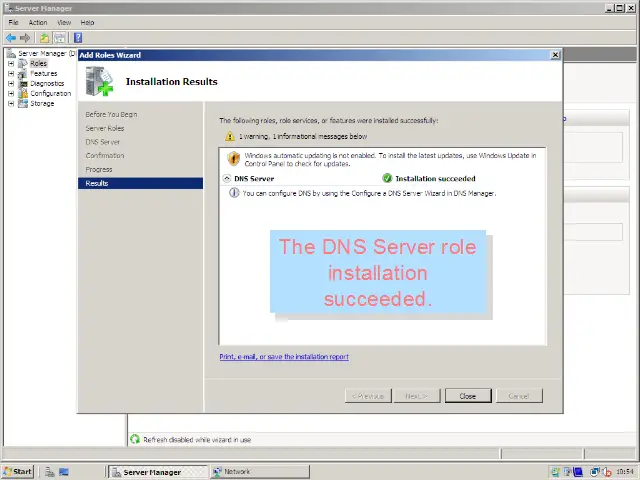
Task: Click the Add Roles Wizard server icon
Action: tap(99, 81)
